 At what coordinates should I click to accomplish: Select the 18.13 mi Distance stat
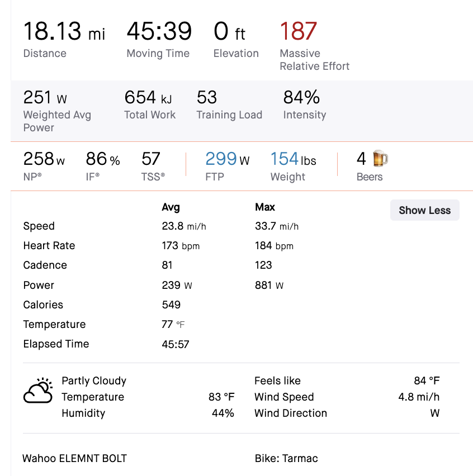click(64, 32)
